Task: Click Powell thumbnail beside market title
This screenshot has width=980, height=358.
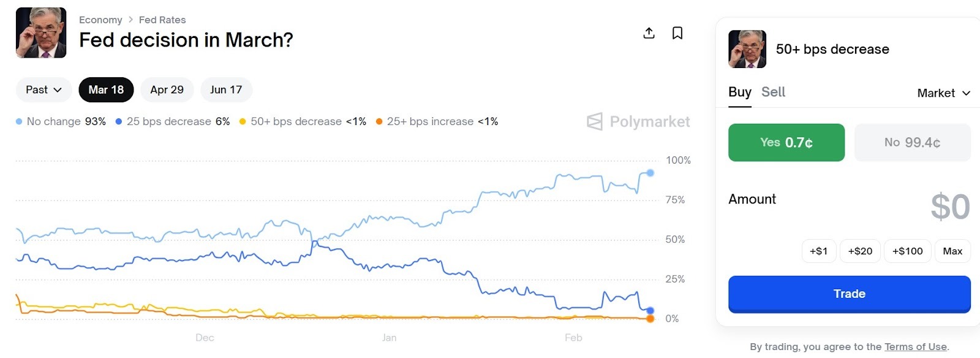Action: coord(41,33)
